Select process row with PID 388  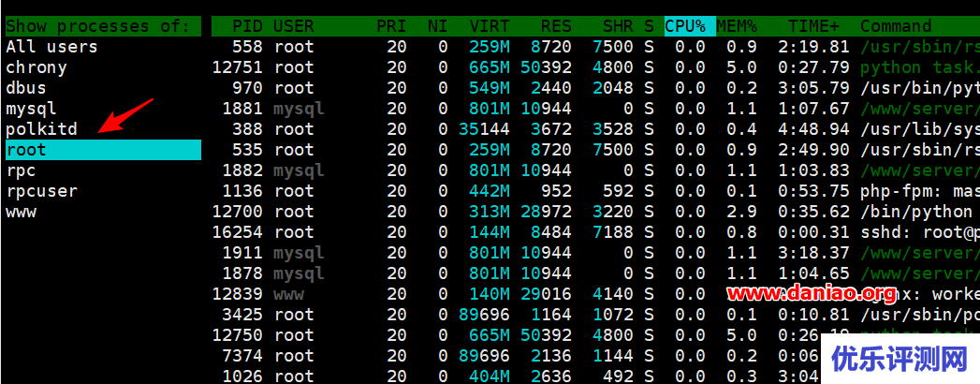[x=595, y=129]
